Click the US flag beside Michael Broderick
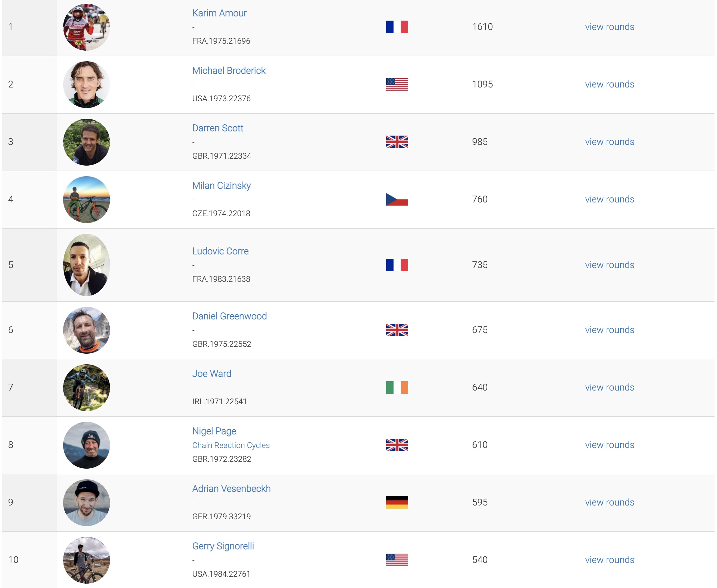The image size is (717, 588). click(x=397, y=84)
